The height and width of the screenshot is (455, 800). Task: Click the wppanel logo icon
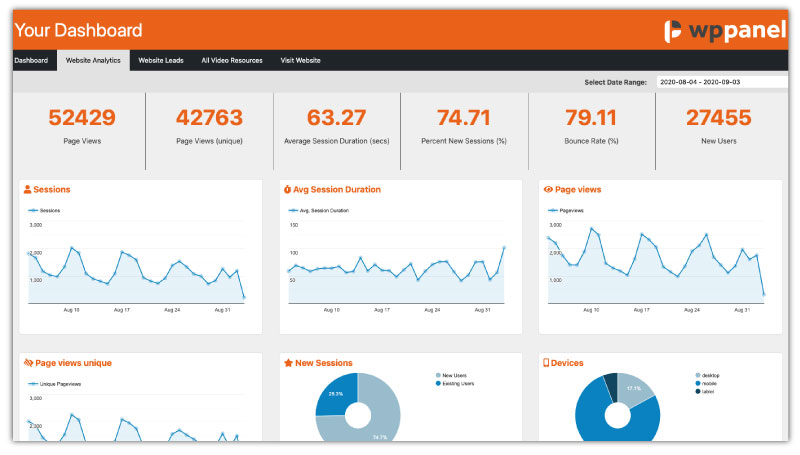(x=673, y=31)
